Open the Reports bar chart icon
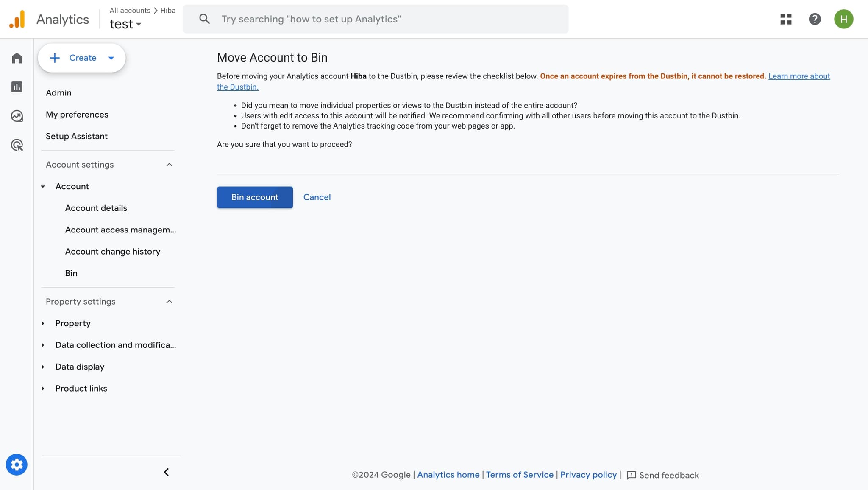 17,87
